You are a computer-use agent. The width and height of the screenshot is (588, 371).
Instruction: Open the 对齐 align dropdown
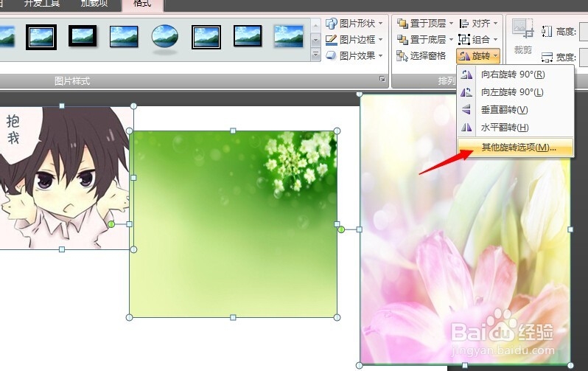(x=478, y=24)
